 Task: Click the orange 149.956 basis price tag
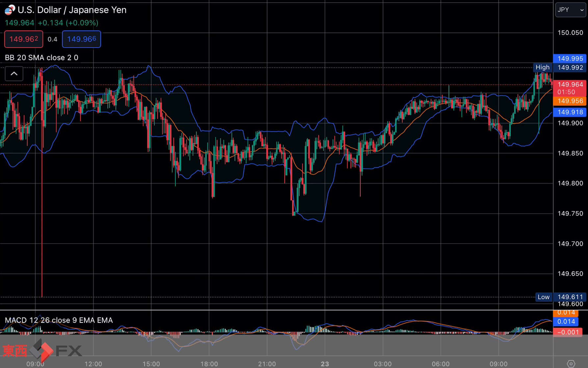point(570,101)
